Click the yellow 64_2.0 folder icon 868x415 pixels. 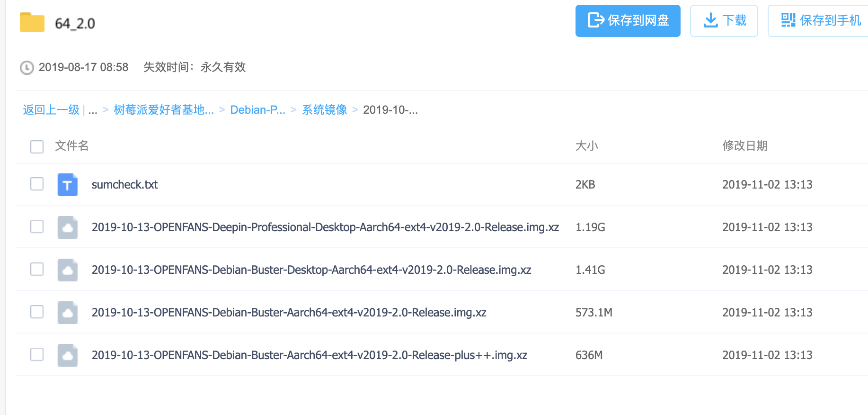(x=32, y=22)
